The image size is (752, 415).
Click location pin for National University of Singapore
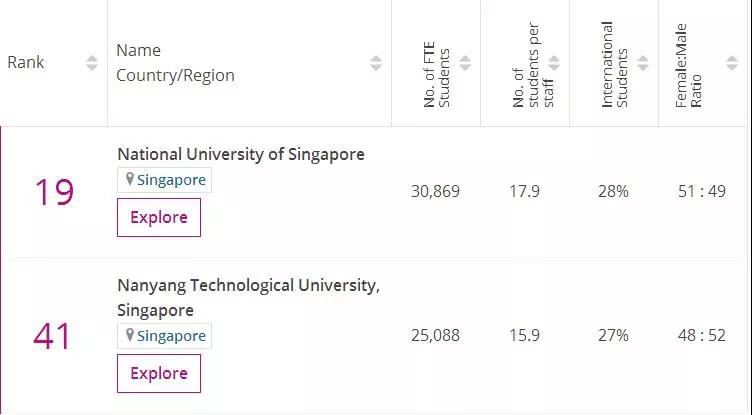(x=129, y=181)
